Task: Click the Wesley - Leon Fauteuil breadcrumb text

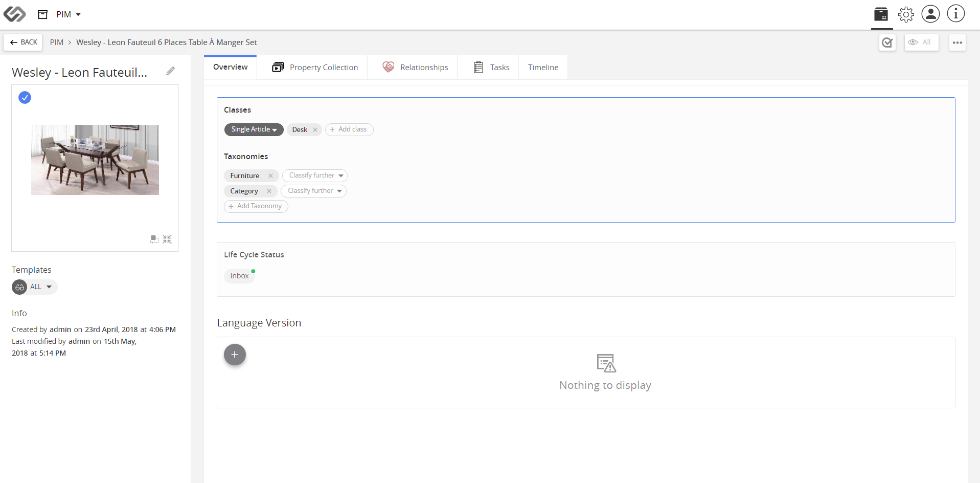Action: coord(167,42)
